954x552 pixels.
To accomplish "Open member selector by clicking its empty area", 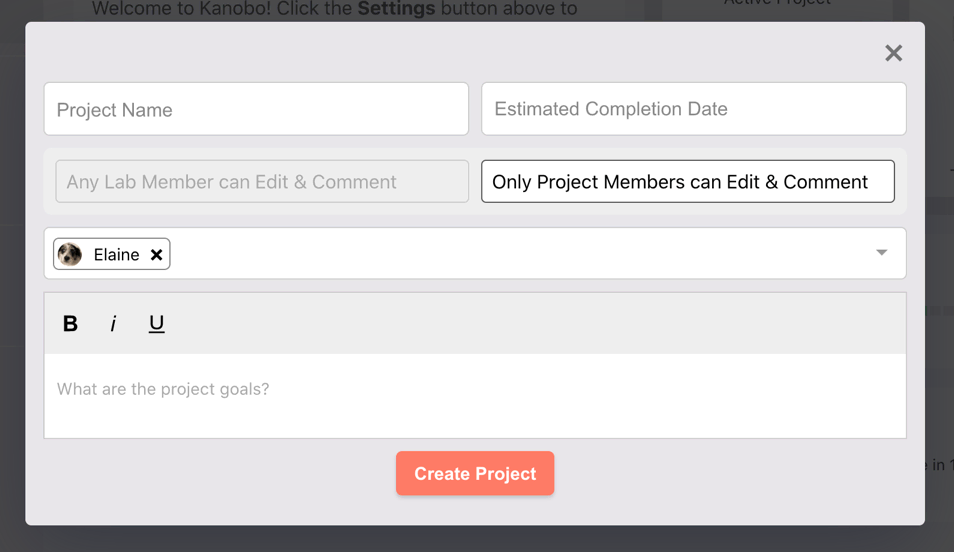I will coord(520,254).
